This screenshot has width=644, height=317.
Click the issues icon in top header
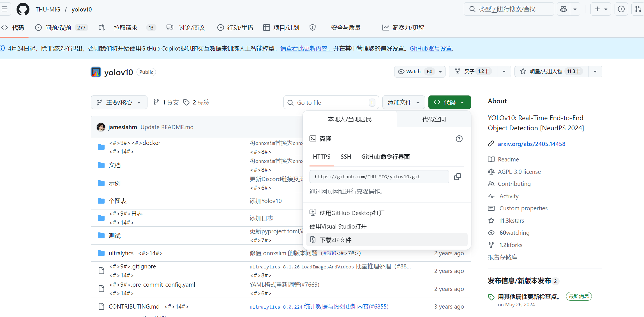click(x=621, y=9)
